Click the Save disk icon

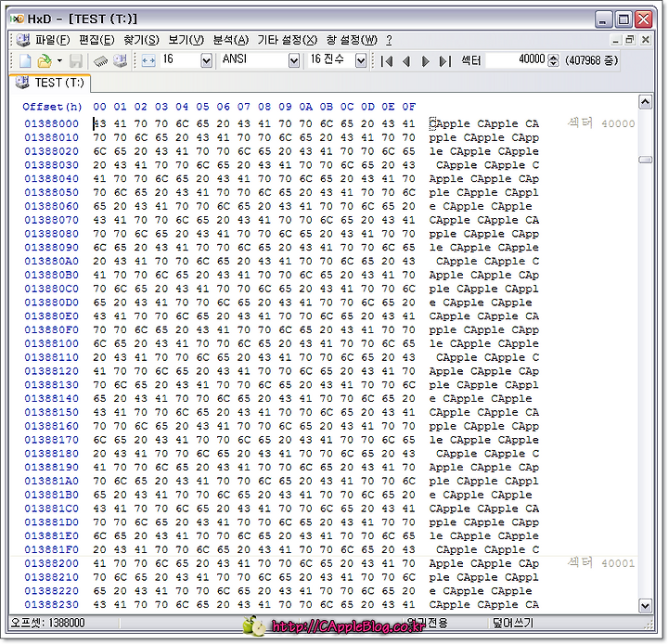tap(76, 61)
